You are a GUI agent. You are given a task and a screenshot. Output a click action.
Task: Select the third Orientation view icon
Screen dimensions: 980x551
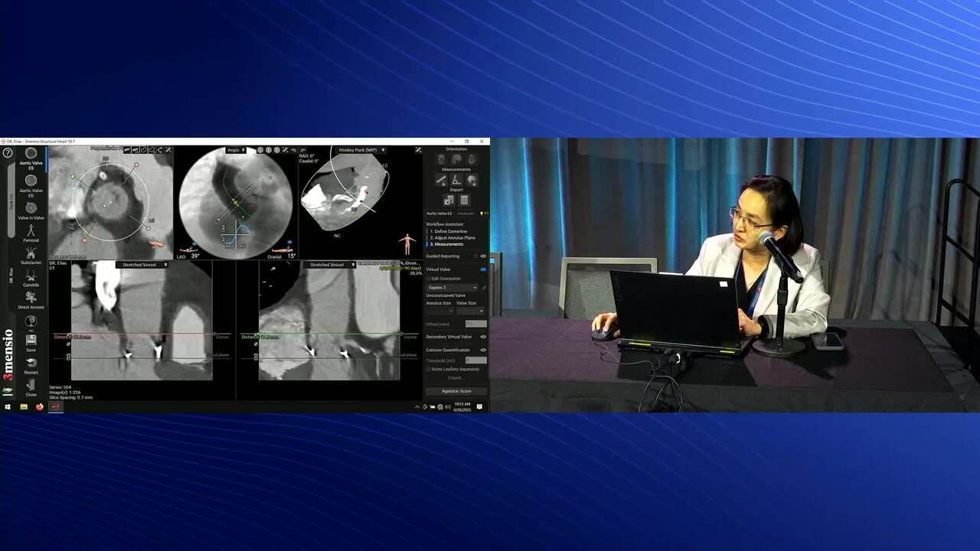click(472, 159)
